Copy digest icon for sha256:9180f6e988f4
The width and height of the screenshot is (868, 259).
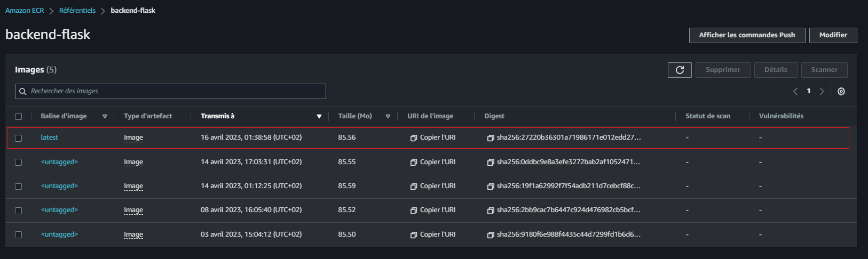(491, 235)
